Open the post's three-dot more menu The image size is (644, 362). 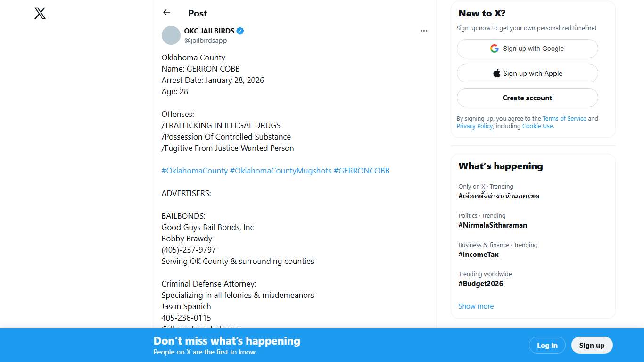pyautogui.click(x=424, y=31)
